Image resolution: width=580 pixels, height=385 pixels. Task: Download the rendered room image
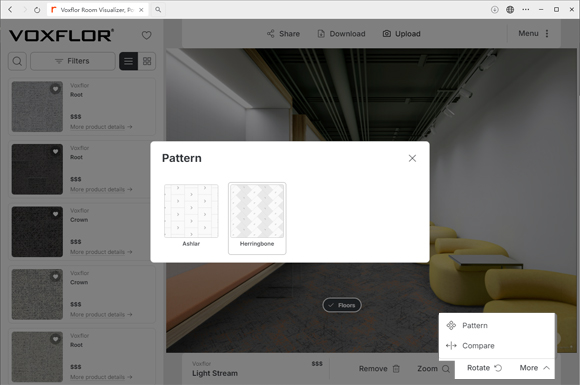(x=341, y=34)
